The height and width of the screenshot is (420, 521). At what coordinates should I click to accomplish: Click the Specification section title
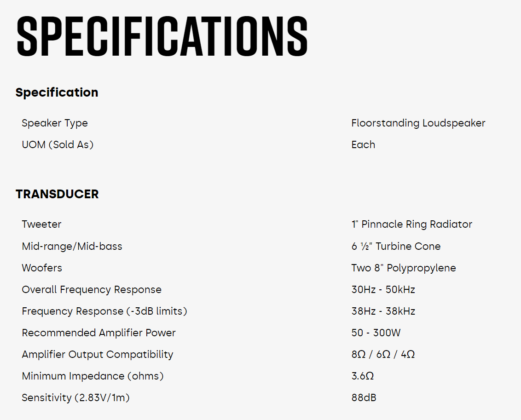57,92
